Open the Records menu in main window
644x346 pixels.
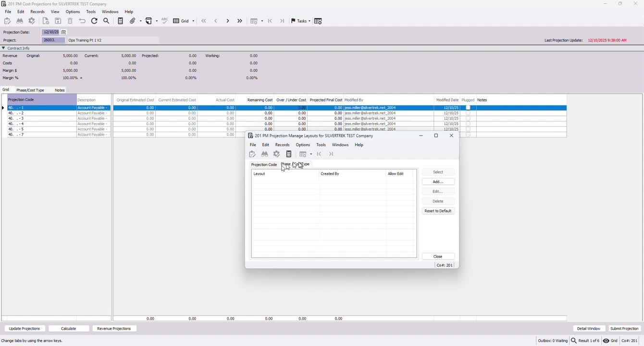pyautogui.click(x=37, y=12)
